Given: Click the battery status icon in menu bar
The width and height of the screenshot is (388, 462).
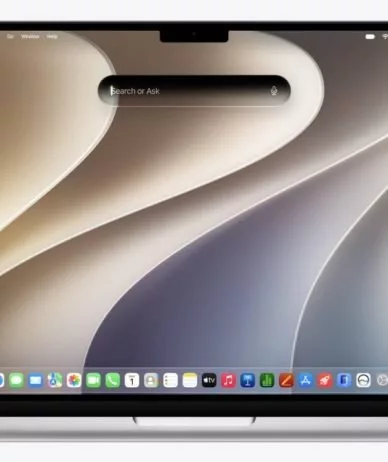Looking at the screenshot, I should pyautogui.click(x=370, y=37).
